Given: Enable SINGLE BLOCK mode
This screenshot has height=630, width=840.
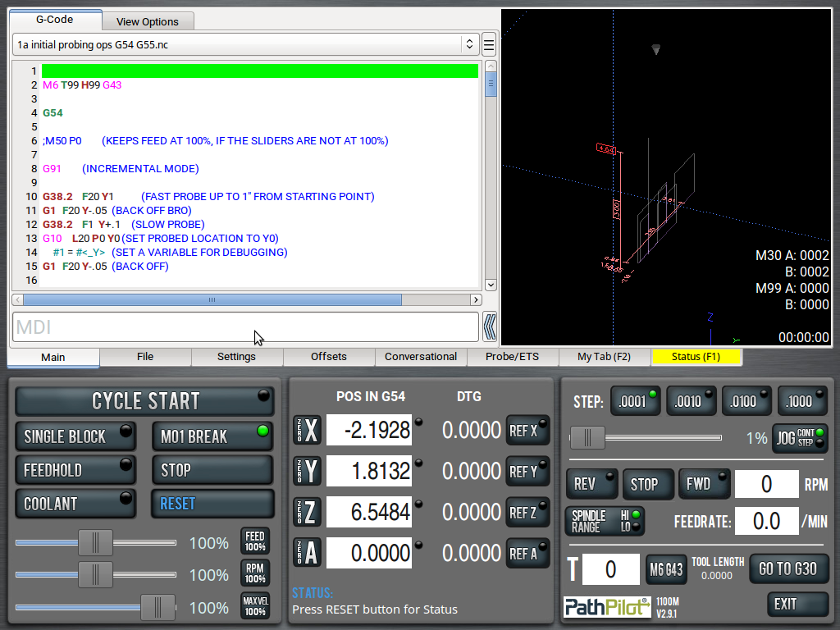Looking at the screenshot, I should (x=75, y=436).
